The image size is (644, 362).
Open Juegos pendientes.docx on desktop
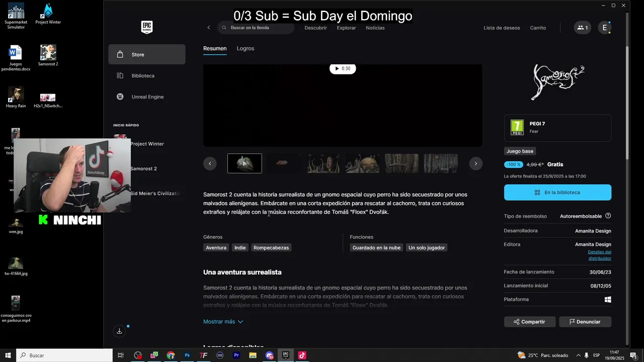16,58
